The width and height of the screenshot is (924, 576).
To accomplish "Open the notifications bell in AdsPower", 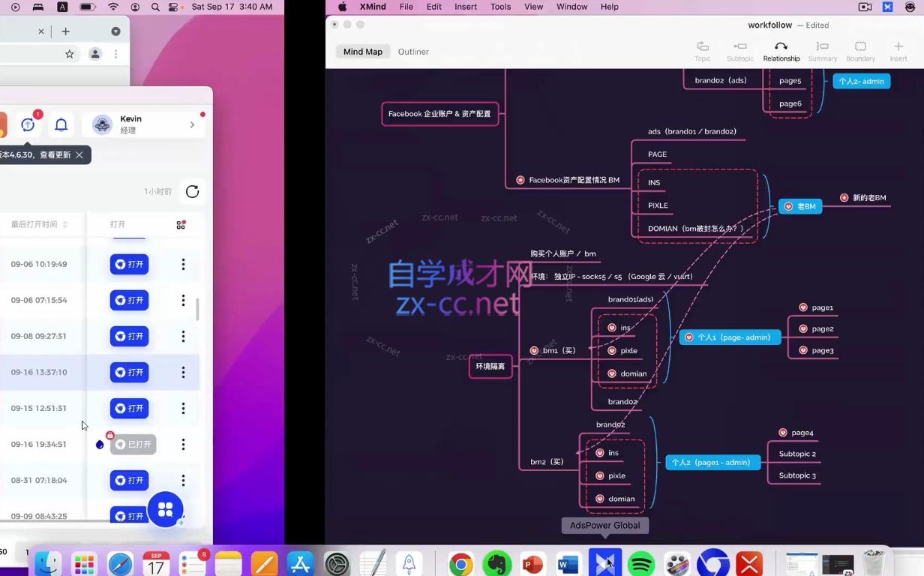I will [x=61, y=124].
